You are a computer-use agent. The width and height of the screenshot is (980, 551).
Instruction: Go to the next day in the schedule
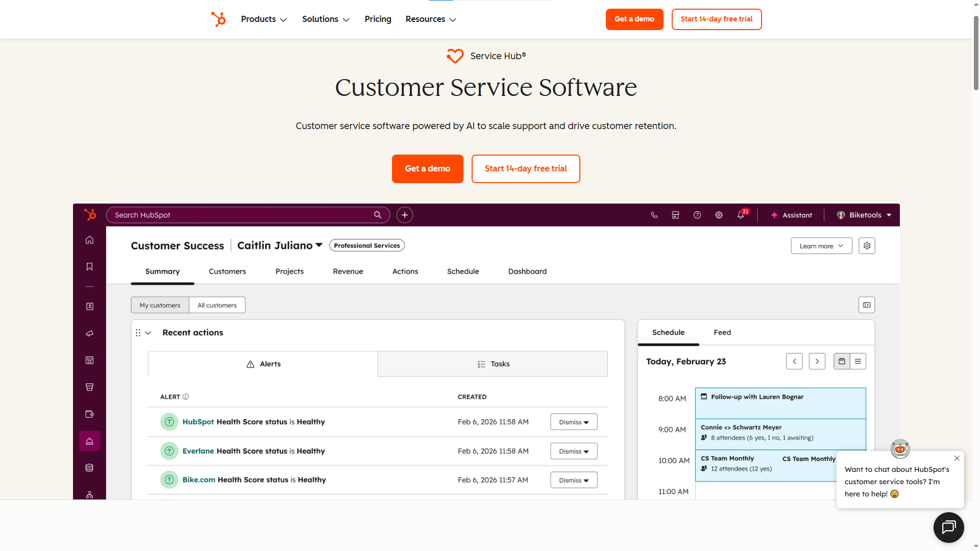click(817, 361)
